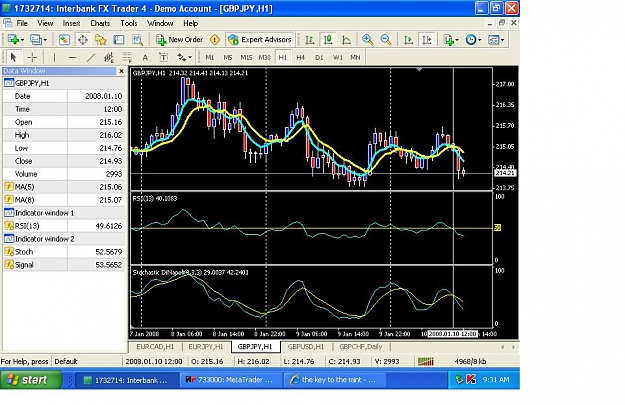625x405 pixels.
Task: Zoom in on the chart
Action: 367,39
